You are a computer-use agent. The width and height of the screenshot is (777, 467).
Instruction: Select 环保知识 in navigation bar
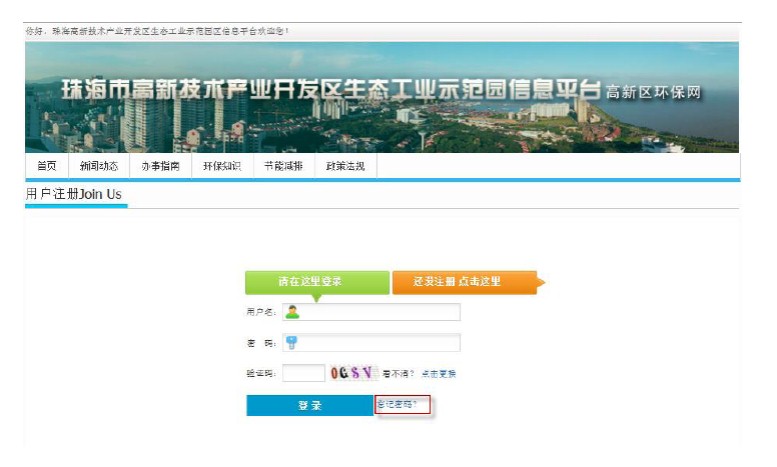click(x=221, y=167)
